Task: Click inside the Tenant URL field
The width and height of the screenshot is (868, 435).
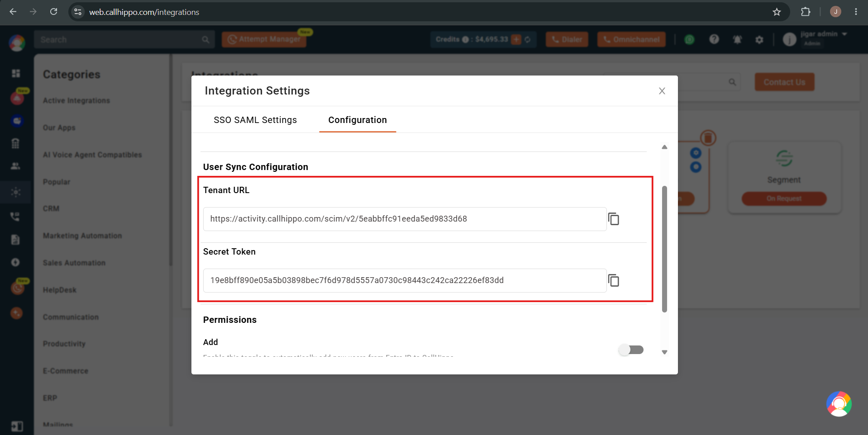Action: tap(405, 219)
